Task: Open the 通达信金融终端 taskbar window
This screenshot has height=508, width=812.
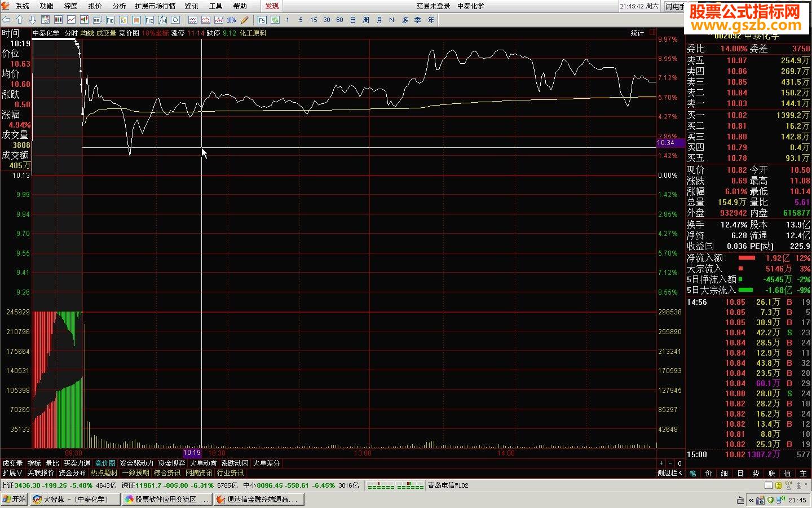Action: (x=258, y=500)
